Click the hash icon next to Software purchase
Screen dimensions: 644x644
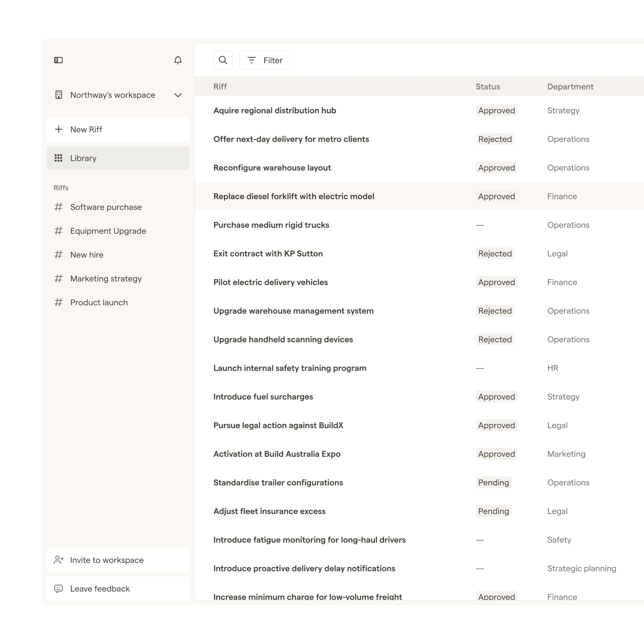pos(58,207)
